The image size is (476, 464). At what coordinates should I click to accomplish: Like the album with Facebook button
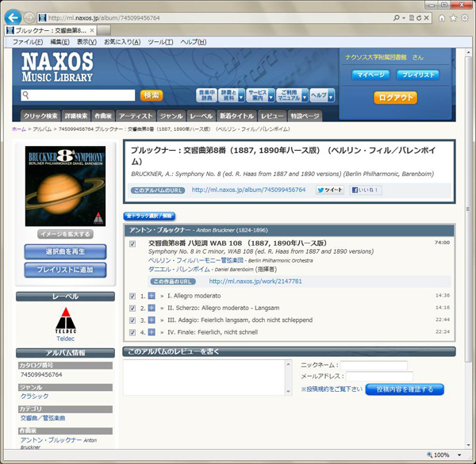point(366,190)
